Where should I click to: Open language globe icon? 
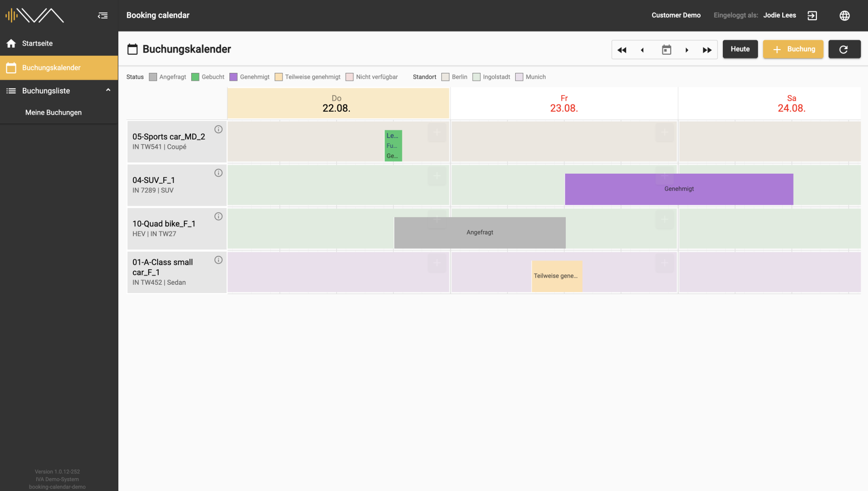pyautogui.click(x=844, y=16)
